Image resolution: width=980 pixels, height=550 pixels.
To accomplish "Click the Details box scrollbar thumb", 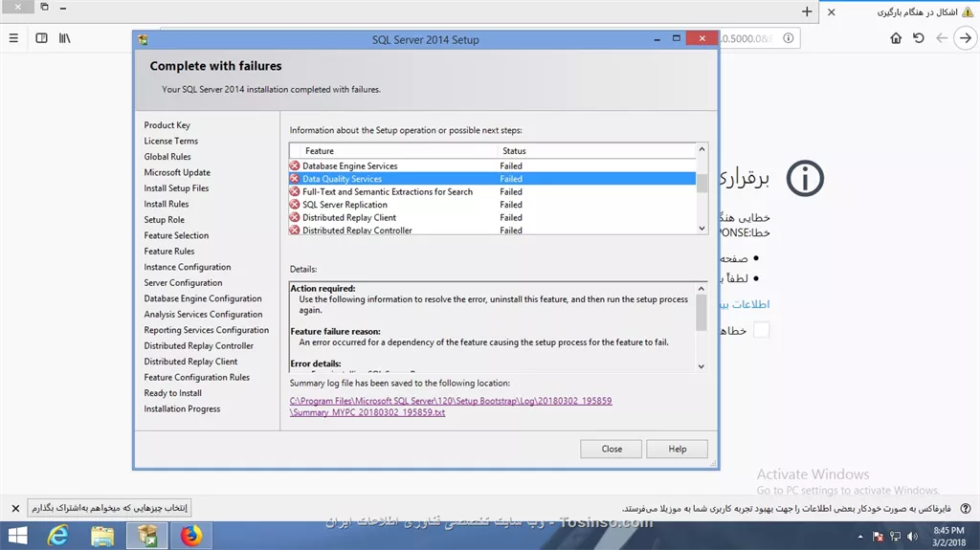I will coord(702,313).
